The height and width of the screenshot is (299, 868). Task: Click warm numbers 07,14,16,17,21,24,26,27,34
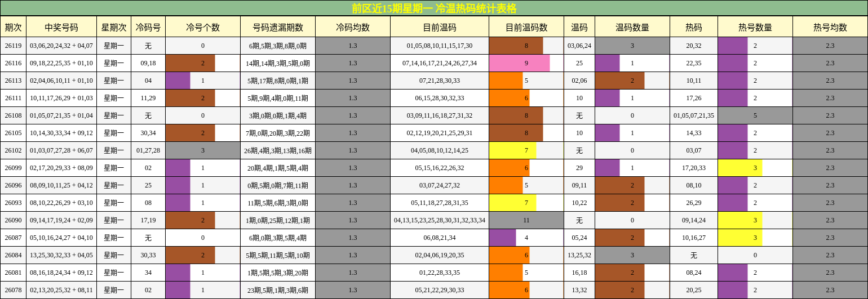click(440, 63)
